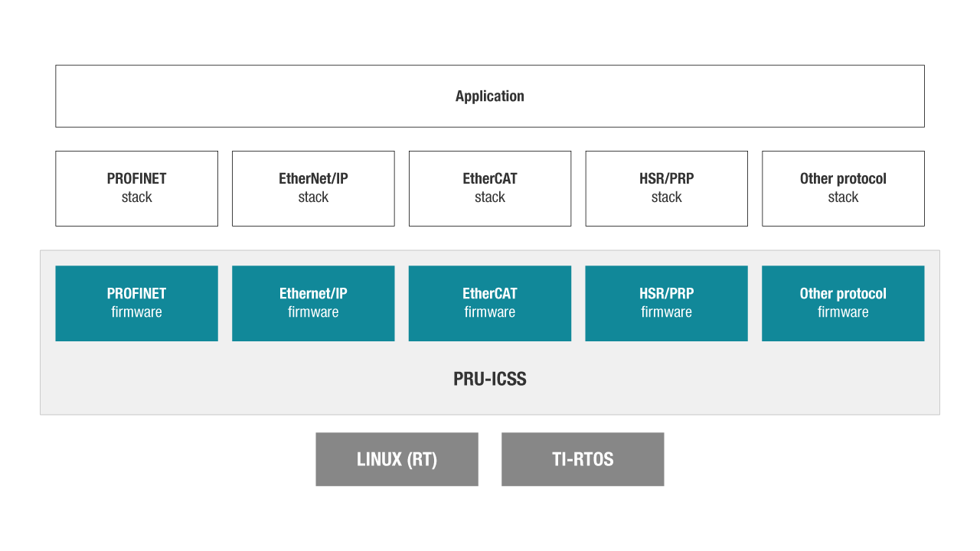Viewport: 980px width, 551px height.
Task: Click the word 'stack' under EtherNet/IP
Action: [x=313, y=197]
